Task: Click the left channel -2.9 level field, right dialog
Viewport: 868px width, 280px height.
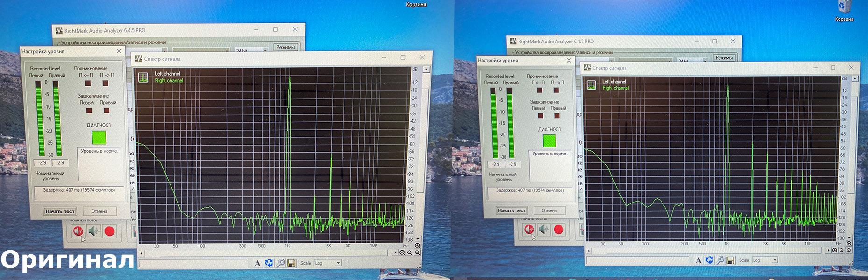Action: (x=496, y=164)
